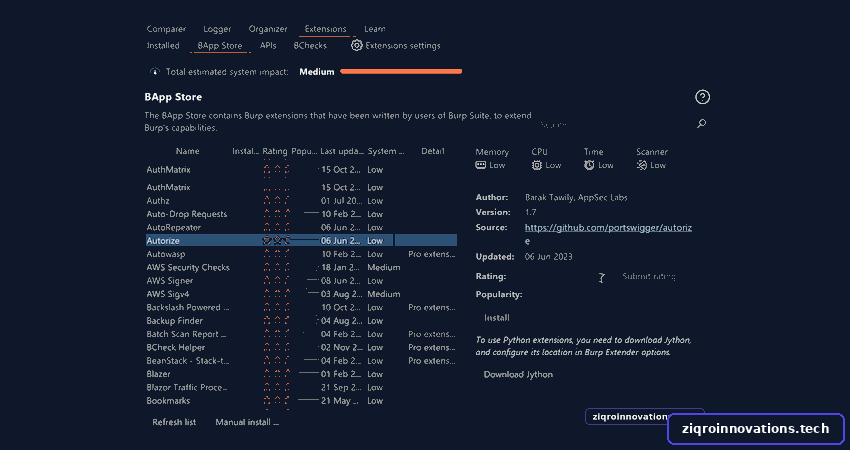Sort by the Detail column header

(x=433, y=151)
